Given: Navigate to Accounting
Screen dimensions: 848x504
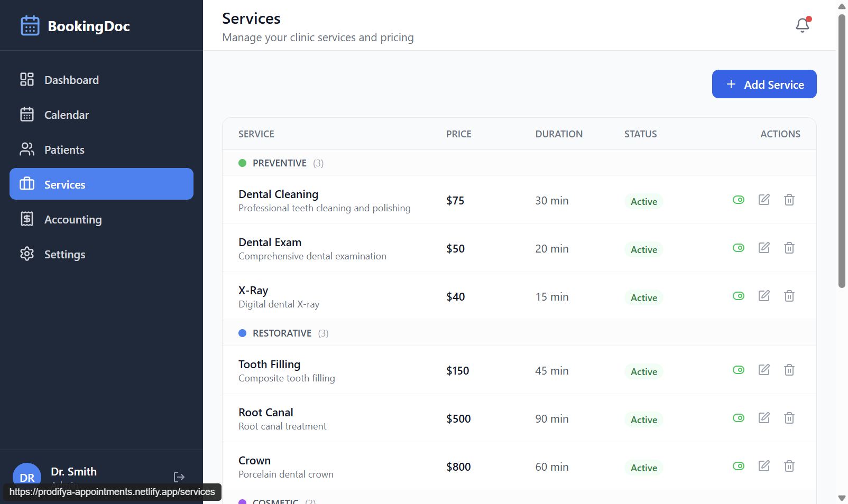Looking at the screenshot, I should tap(102, 219).
